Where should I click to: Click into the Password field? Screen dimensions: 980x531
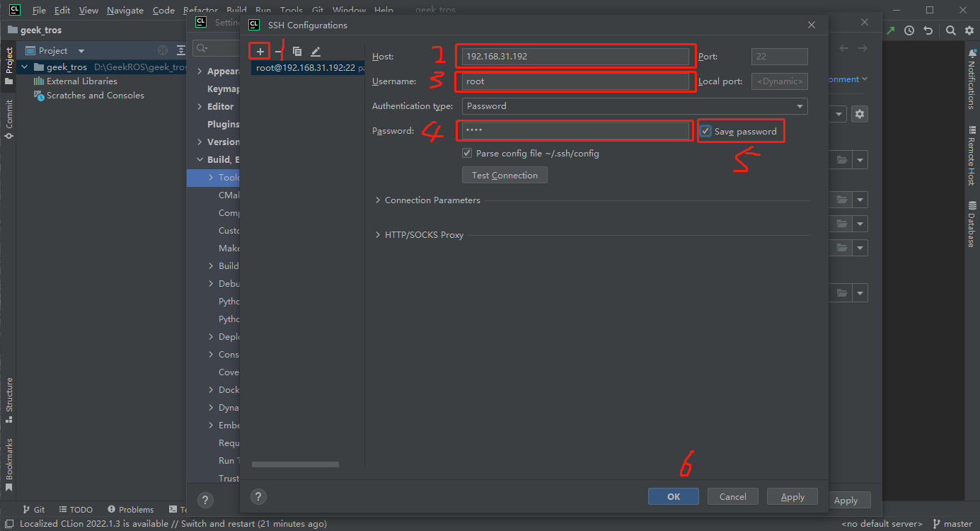coord(575,131)
